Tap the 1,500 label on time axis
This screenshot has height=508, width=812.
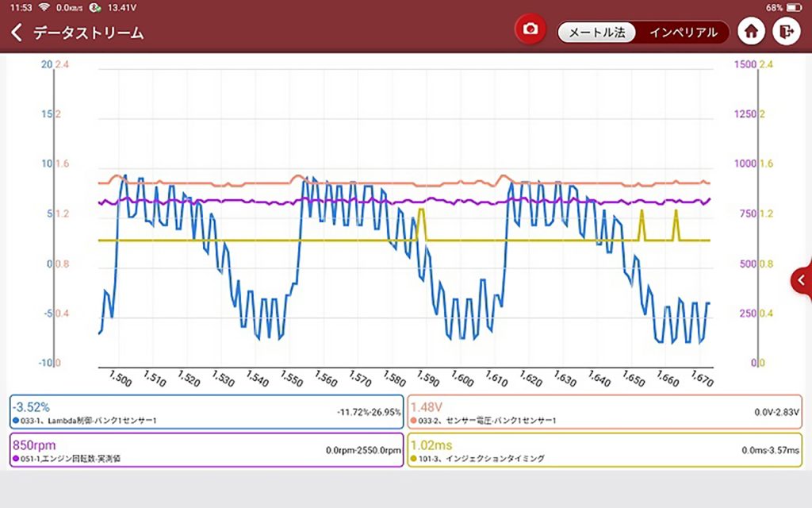(121, 379)
